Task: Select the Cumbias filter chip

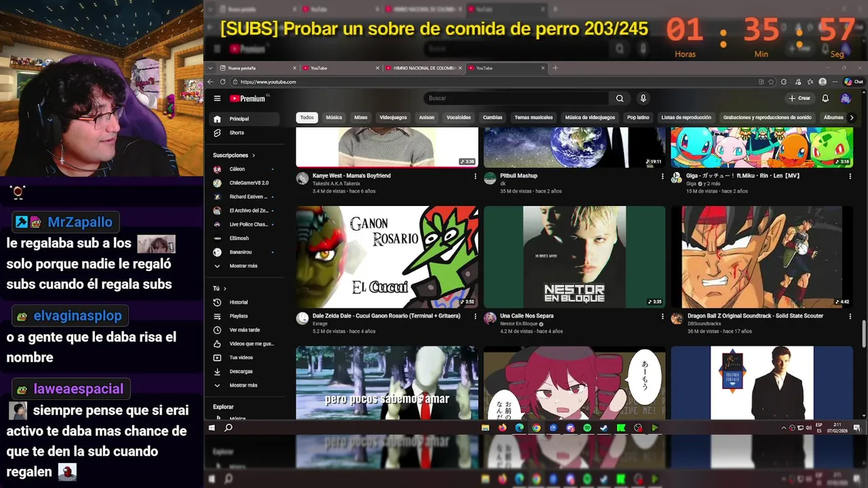Action: (492, 117)
